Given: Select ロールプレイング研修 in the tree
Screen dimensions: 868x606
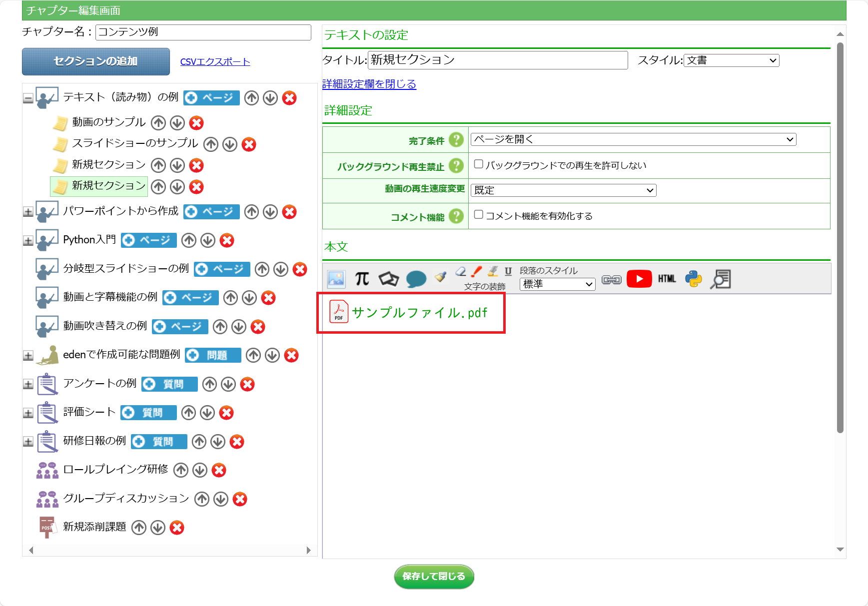Looking at the screenshot, I should (x=115, y=470).
